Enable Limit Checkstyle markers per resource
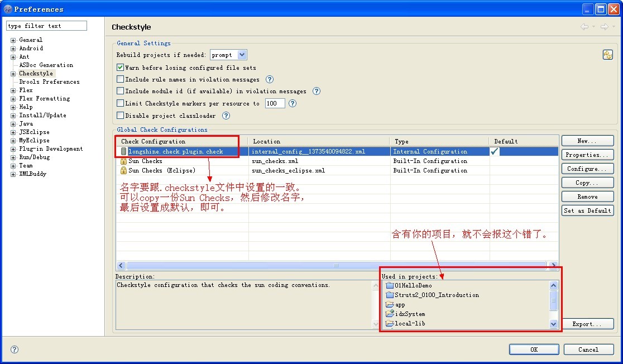 pyautogui.click(x=121, y=103)
